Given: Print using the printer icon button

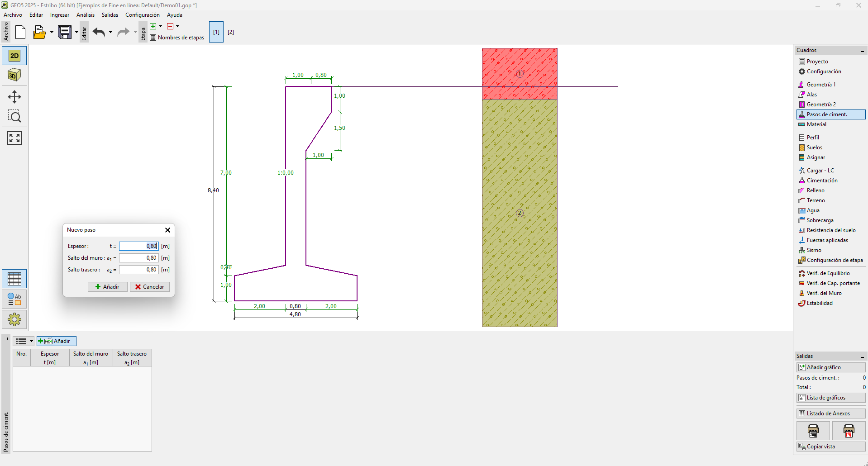Looking at the screenshot, I should coord(813,431).
